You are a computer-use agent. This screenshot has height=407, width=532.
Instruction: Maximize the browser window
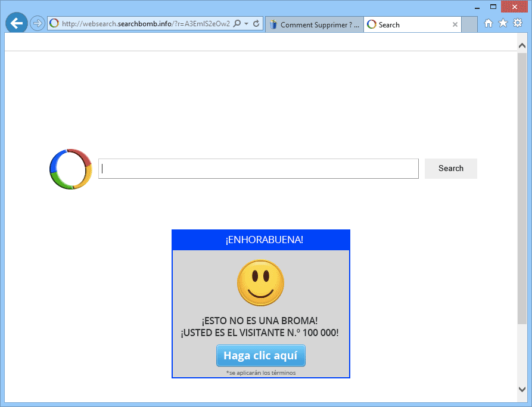493,7
